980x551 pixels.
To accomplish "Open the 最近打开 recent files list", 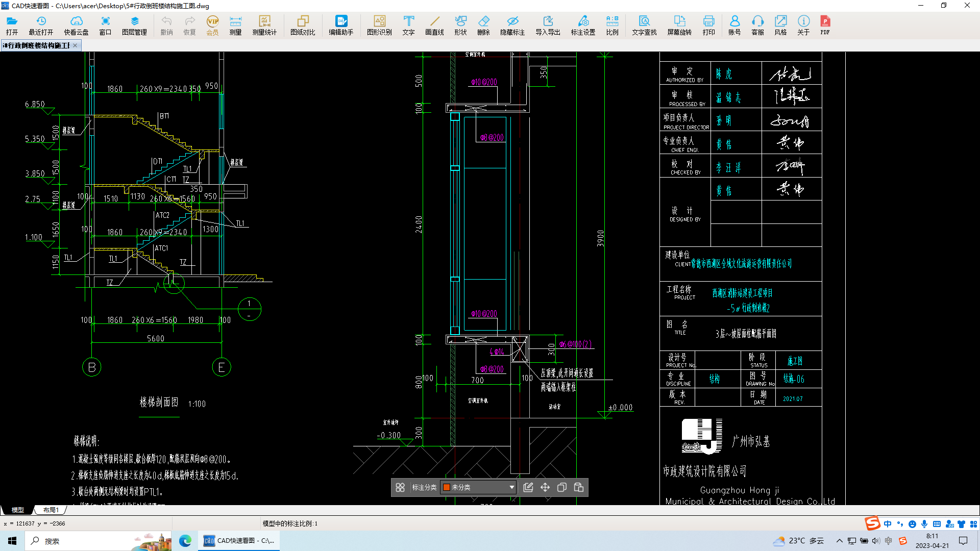I will (x=41, y=25).
